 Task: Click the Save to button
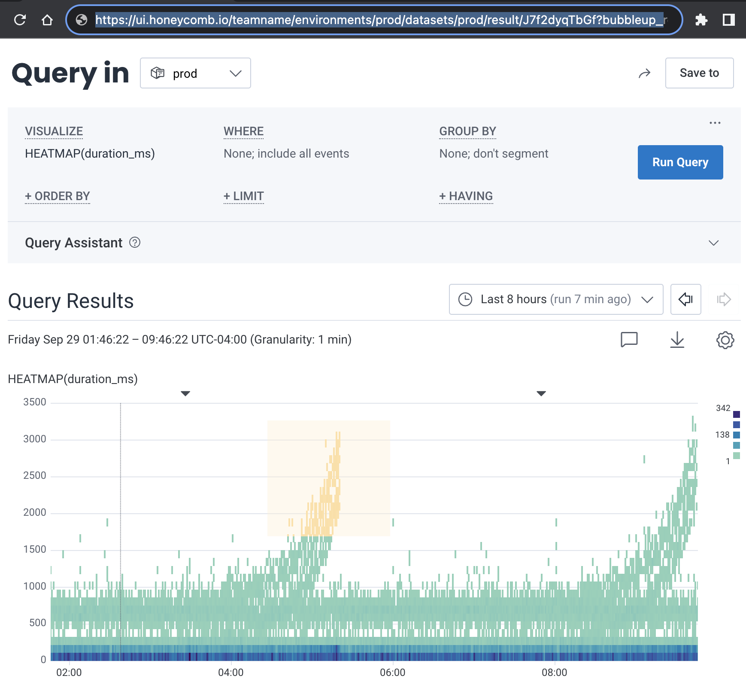point(699,73)
